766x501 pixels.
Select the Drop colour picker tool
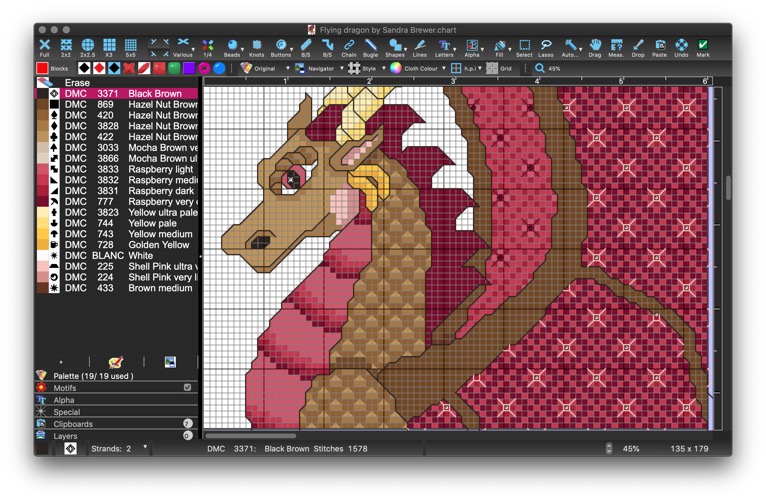[x=638, y=47]
